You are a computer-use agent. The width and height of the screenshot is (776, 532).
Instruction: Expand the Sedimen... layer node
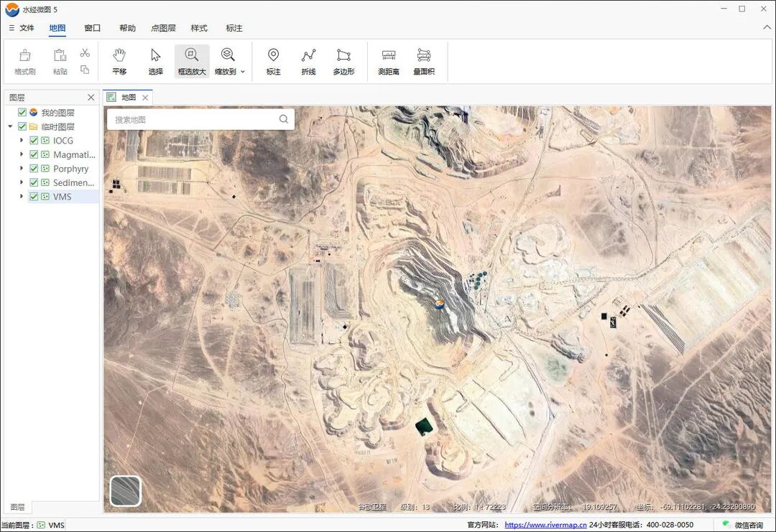pyautogui.click(x=22, y=182)
